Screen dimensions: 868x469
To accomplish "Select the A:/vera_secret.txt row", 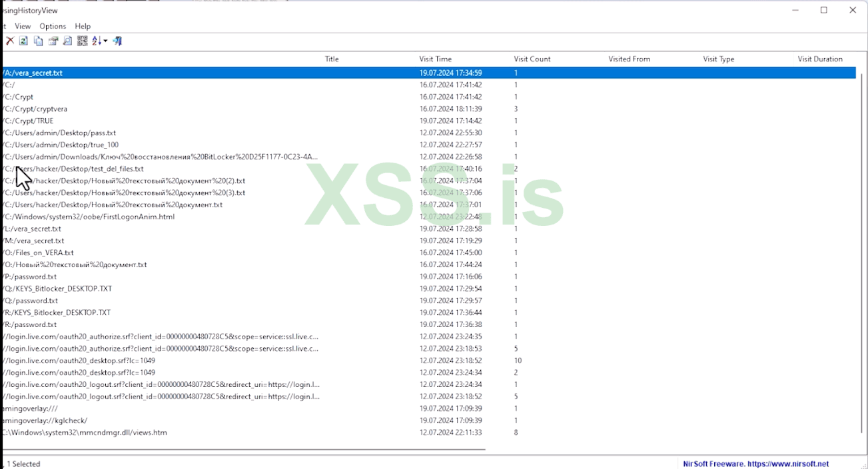I will click(x=429, y=73).
